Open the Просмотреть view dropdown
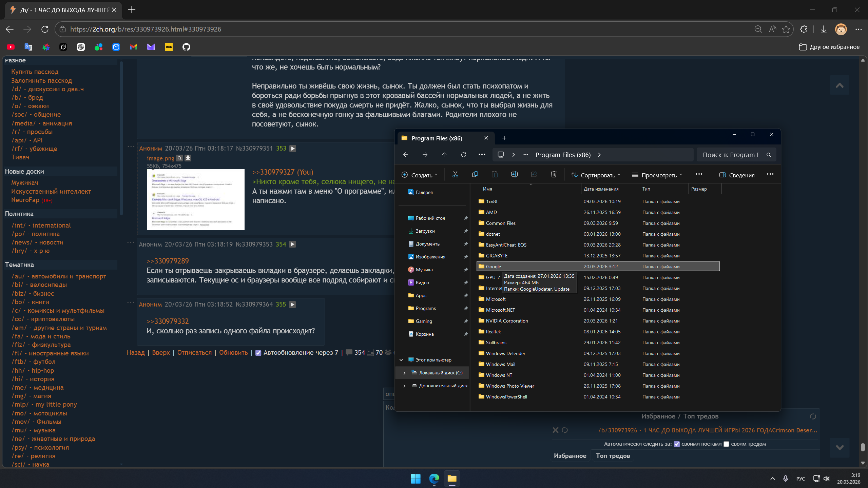This screenshot has height=488, width=868. (x=657, y=175)
